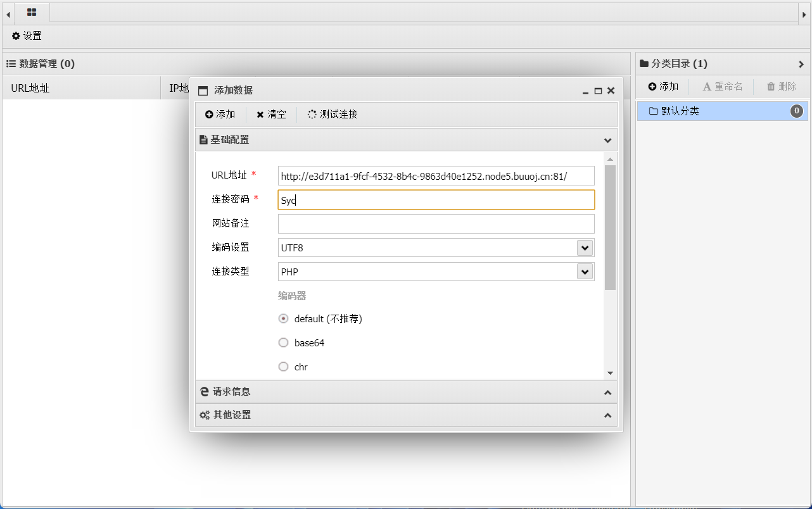Select the default (不推荐) encoder radio
This screenshot has width=812, height=509.
point(284,318)
